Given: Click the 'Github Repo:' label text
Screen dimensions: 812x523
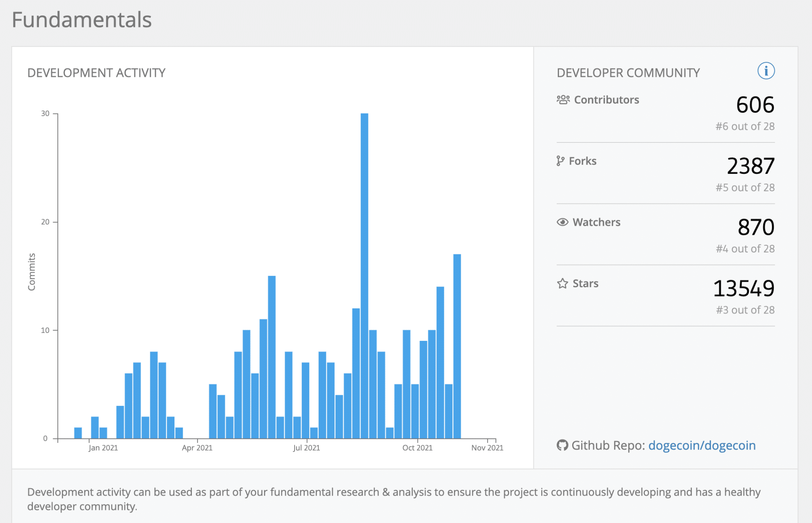Looking at the screenshot, I should [608, 445].
